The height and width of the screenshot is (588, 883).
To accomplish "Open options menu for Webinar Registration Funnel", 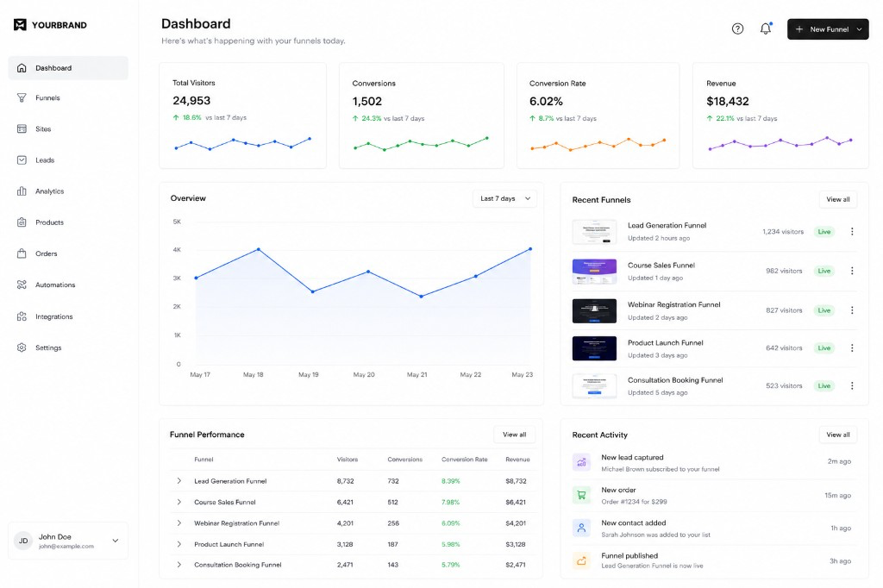I will pos(852,310).
